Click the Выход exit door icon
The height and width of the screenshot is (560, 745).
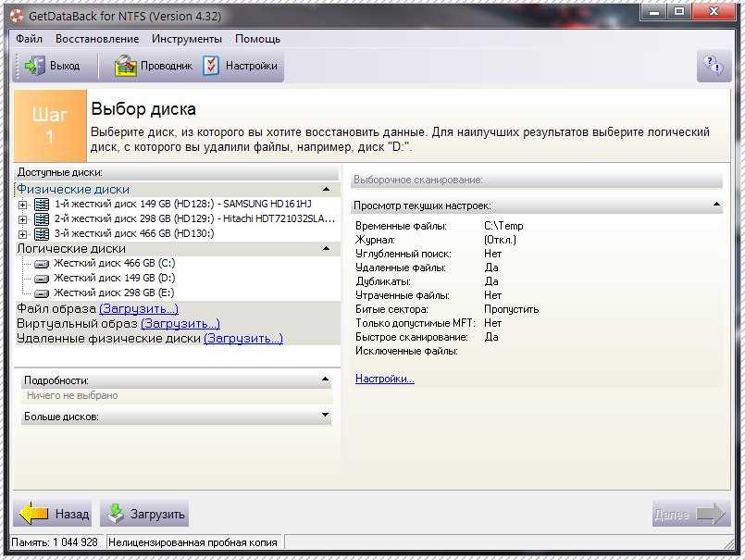point(34,66)
